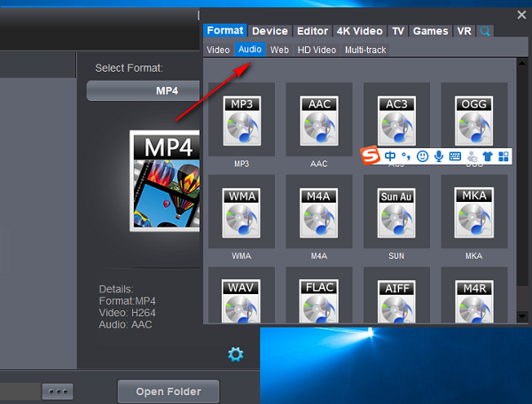The height and width of the screenshot is (404, 532).
Task: Open the Editor tab
Action: coord(312,31)
